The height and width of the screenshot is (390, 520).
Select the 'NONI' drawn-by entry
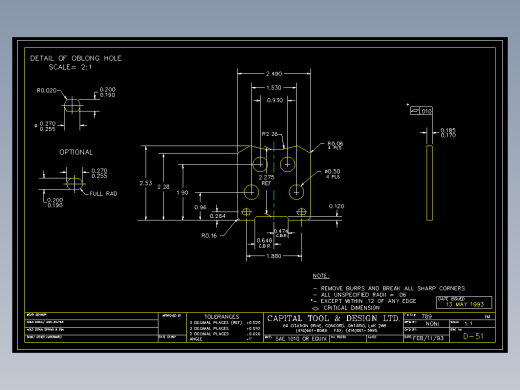click(432, 324)
